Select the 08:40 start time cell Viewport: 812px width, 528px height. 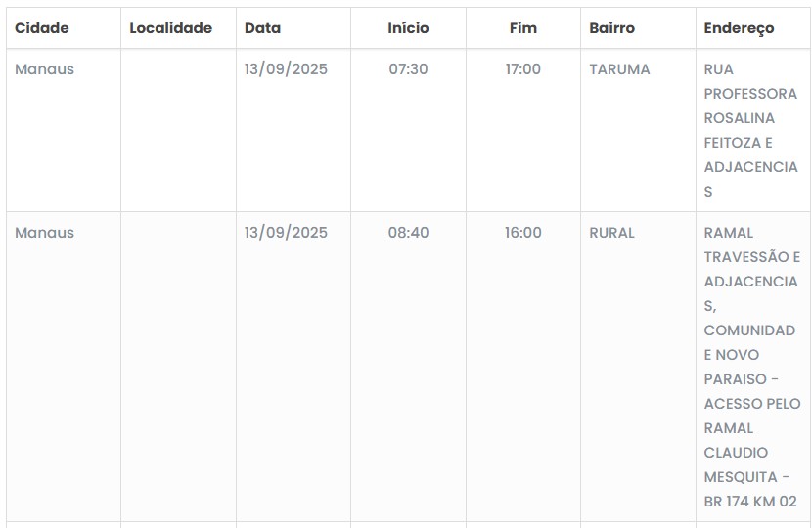pos(408,233)
